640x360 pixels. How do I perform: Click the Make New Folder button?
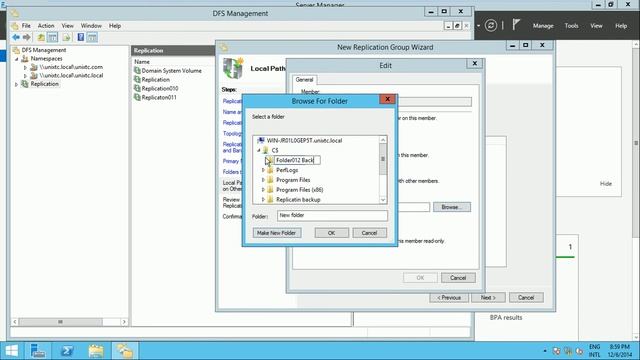[x=277, y=233]
